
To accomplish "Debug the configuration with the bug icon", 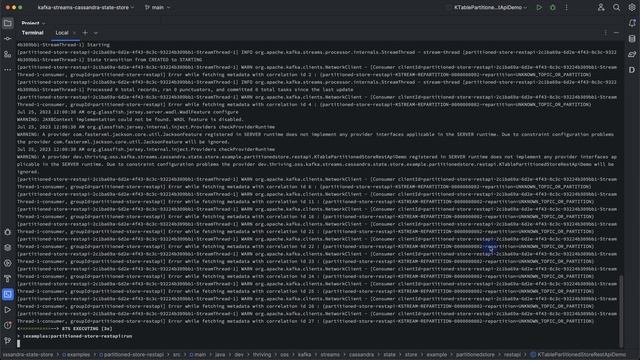I will click(553, 7).
